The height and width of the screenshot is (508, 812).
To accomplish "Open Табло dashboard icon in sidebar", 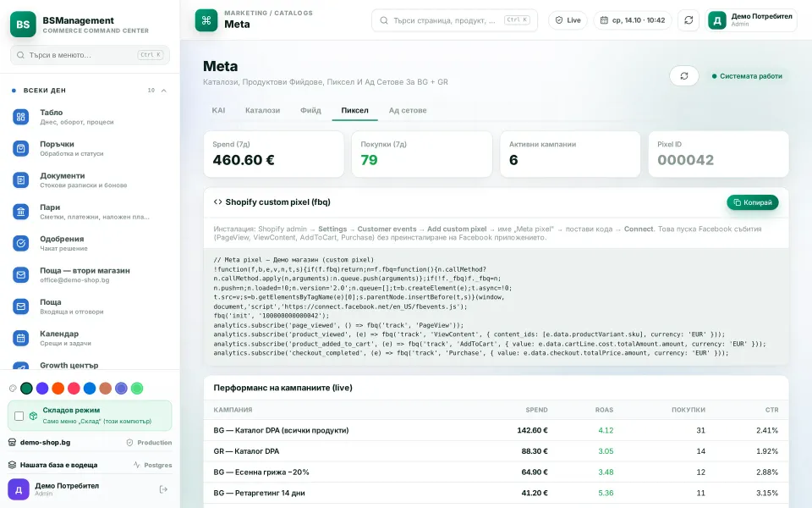I will coord(20,117).
